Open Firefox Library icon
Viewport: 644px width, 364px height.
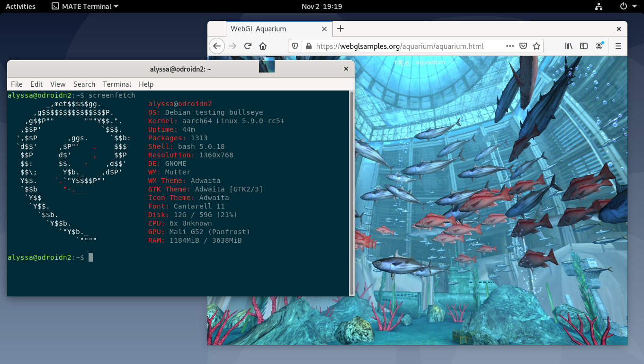569,46
